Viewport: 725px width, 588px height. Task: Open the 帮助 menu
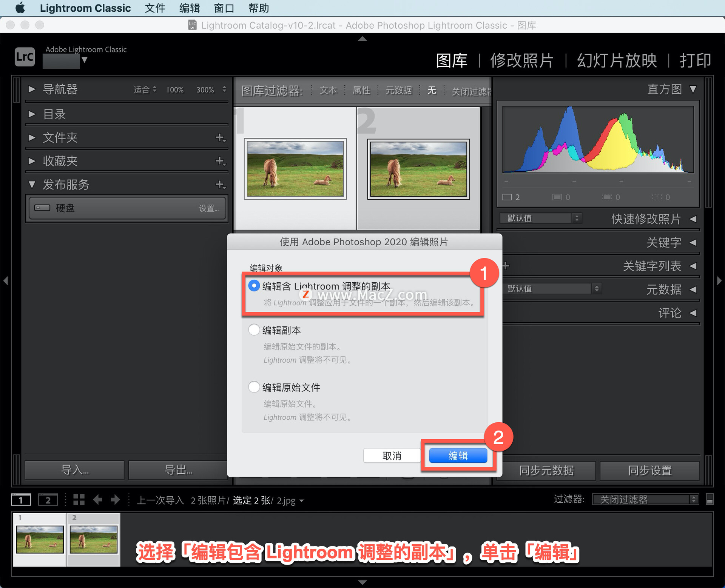click(259, 8)
